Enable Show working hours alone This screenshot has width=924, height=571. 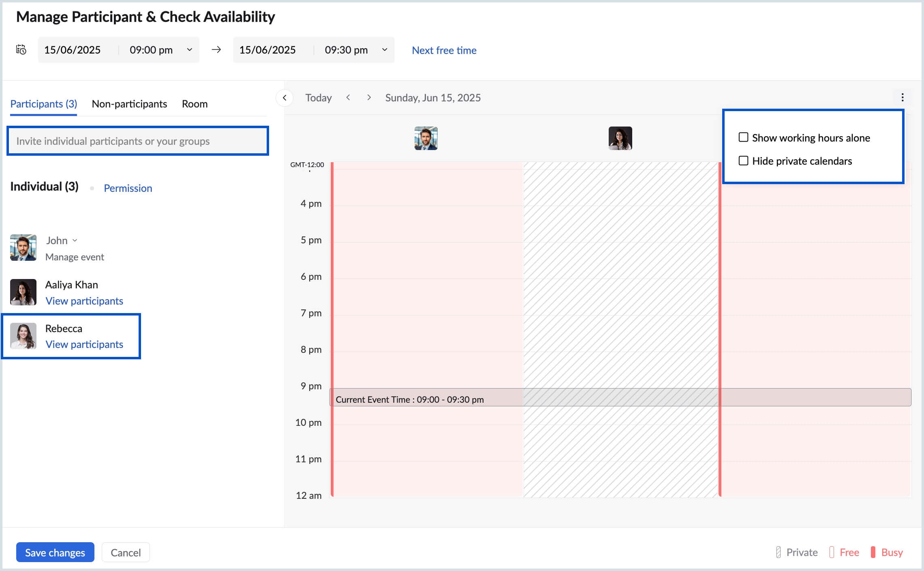coord(743,137)
